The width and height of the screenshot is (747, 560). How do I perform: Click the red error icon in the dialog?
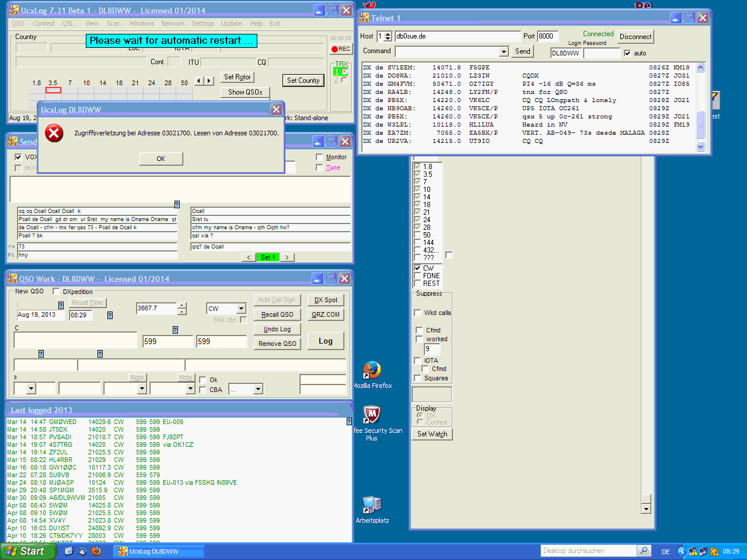[x=54, y=134]
